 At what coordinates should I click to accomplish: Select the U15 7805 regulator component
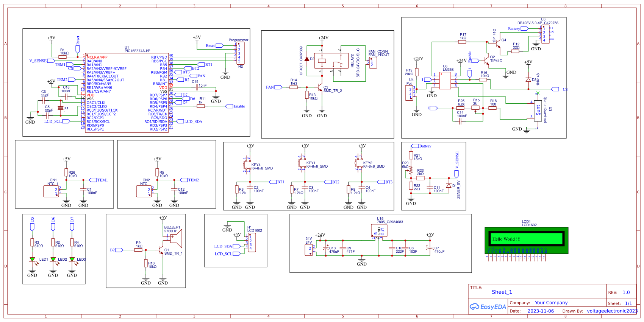click(x=379, y=230)
